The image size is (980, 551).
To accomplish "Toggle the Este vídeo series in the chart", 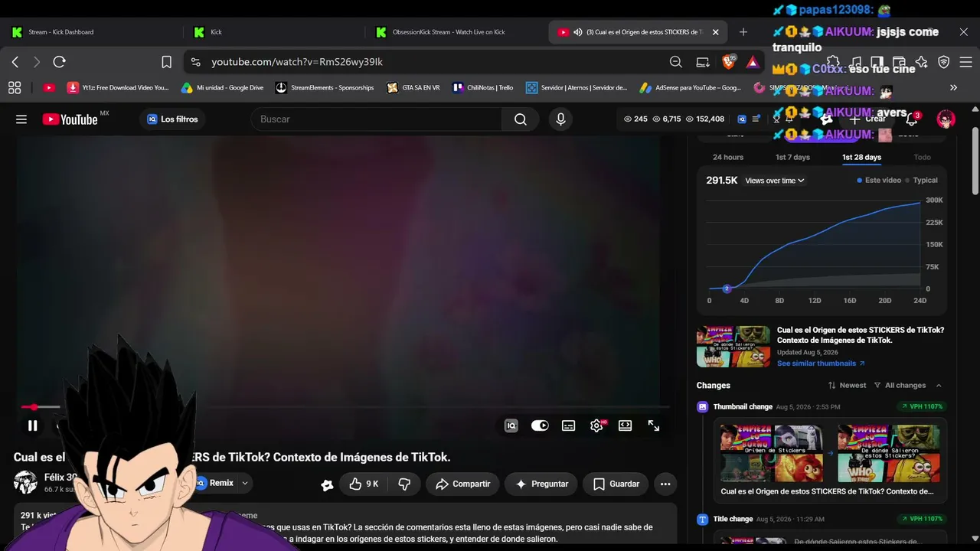I will coord(879,181).
